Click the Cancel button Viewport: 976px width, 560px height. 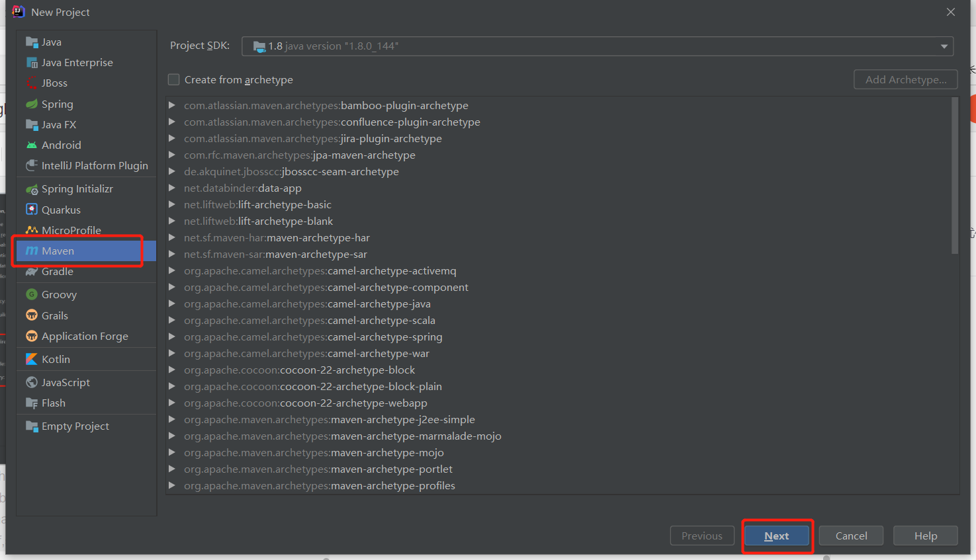click(x=851, y=536)
